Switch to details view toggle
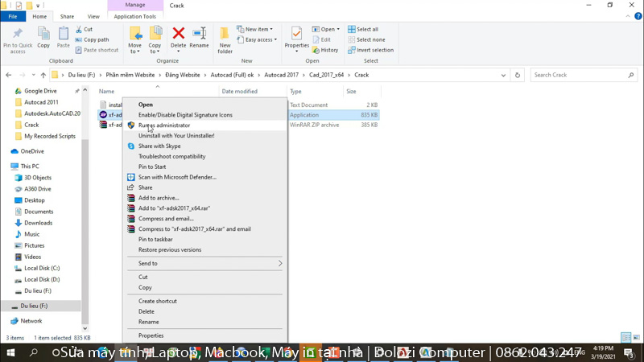The image size is (644, 362). click(x=625, y=338)
